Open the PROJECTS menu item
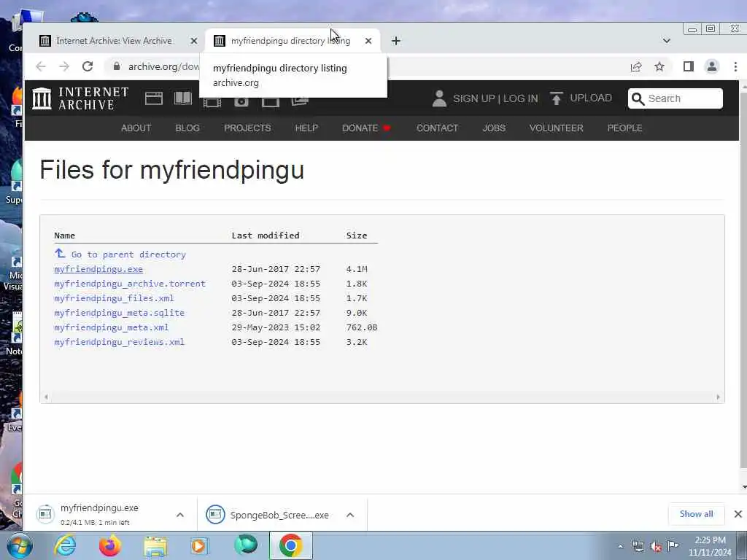747x560 pixels. point(247,128)
